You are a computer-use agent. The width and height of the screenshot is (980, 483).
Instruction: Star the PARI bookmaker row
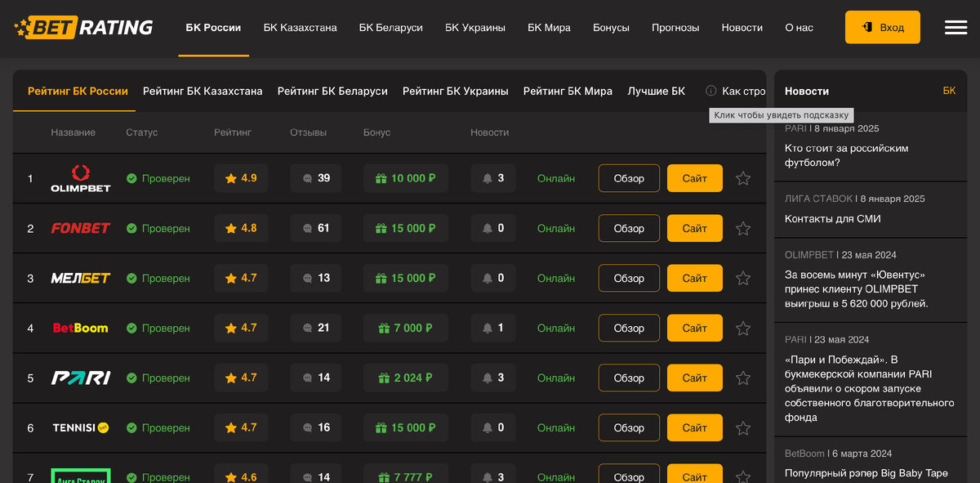(743, 378)
